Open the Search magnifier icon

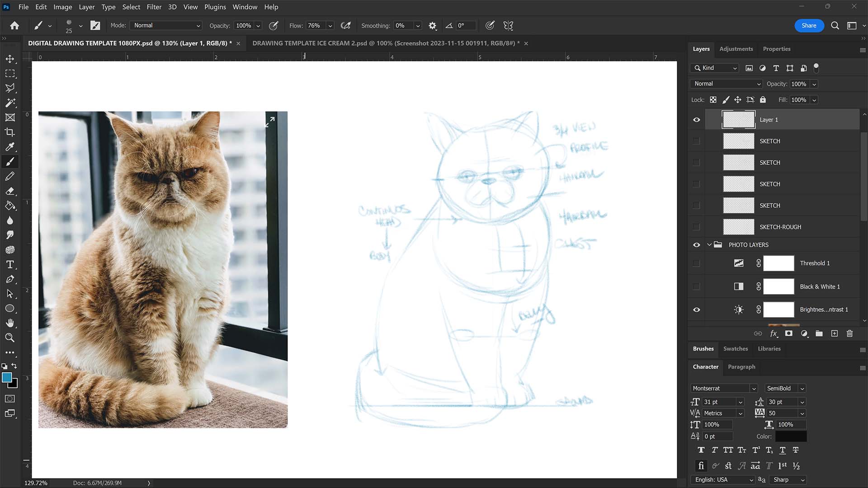coord(835,26)
